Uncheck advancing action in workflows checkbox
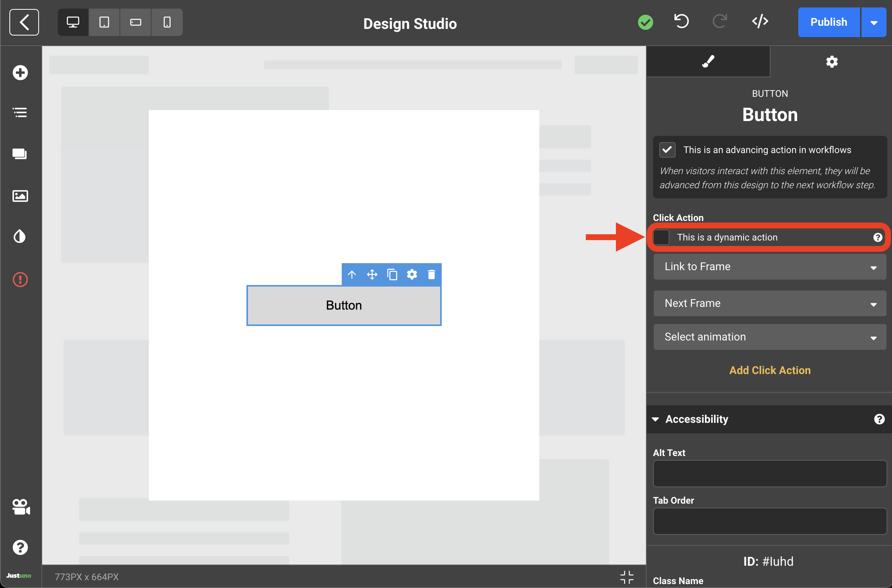The height and width of the screenshot is (588, 892). 667,150
